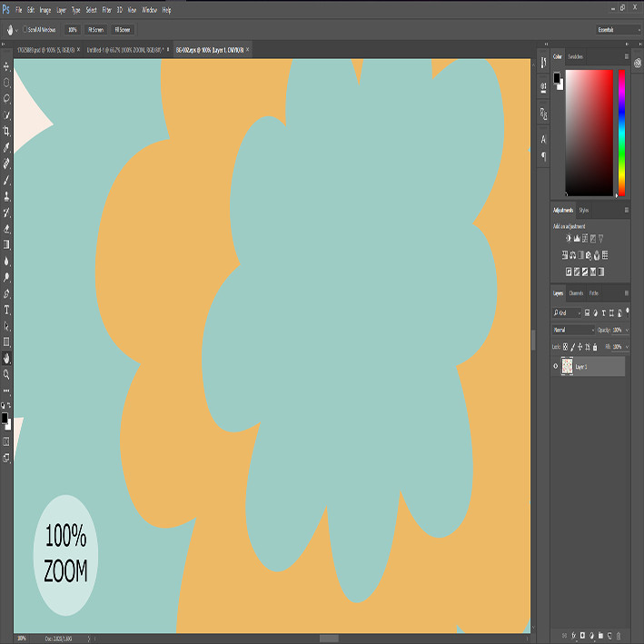The width and height of the screenshot is (644, 644).
Task: Select the Rectangle shape tool
Action: click(6, 342)
